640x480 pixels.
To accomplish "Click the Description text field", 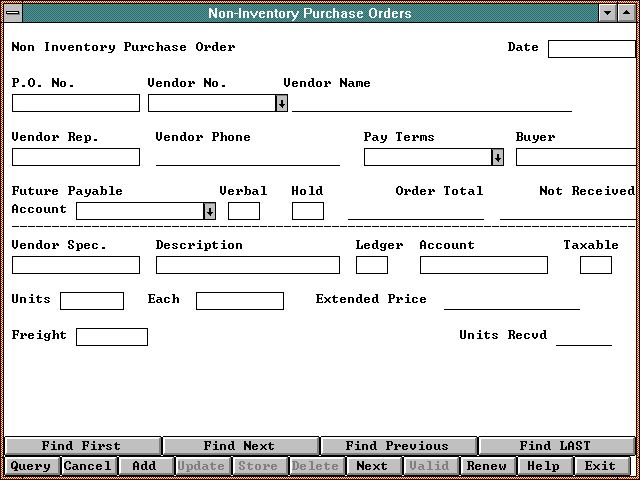I will pyautogui.click(x=248, y=265).
